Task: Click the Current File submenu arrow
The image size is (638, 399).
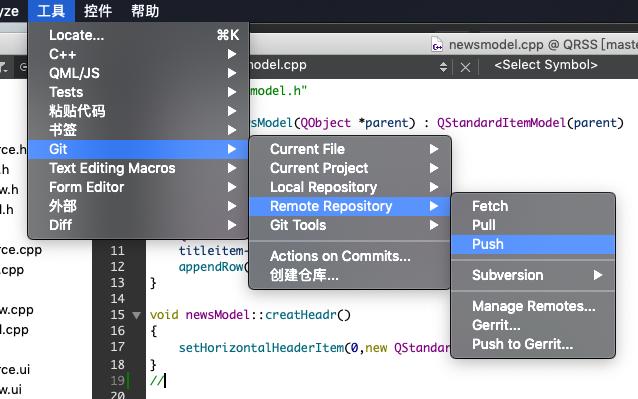Action: (x=434, y=149)
